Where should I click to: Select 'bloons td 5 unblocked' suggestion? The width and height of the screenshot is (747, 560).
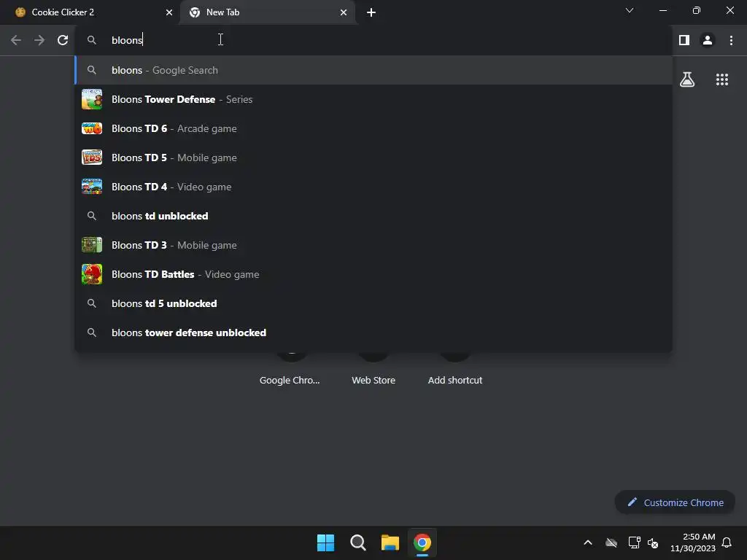(x=373, y=303)
